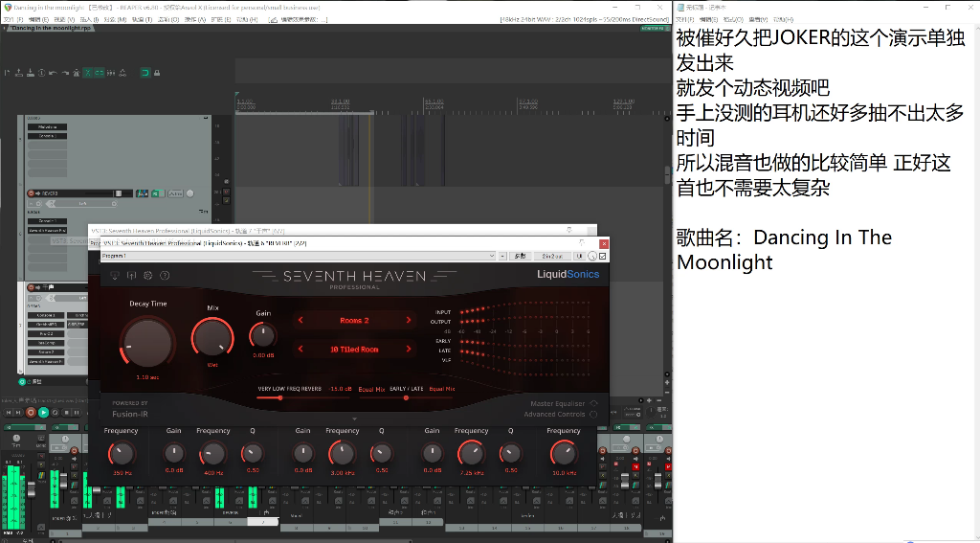This screenshot has height=543, width=980.
Task: Click the load preset icon in Seventh Heaven
Action: (115, 275)
